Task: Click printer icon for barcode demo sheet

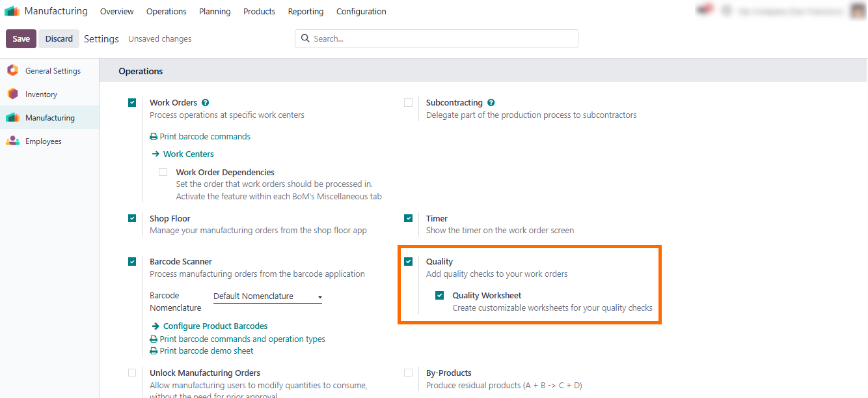Action: click(x=154, y=351)
